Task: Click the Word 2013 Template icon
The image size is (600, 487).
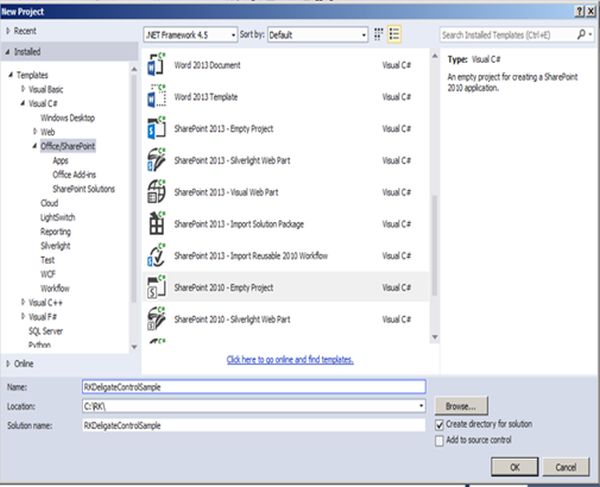Action: pos(157,96)
